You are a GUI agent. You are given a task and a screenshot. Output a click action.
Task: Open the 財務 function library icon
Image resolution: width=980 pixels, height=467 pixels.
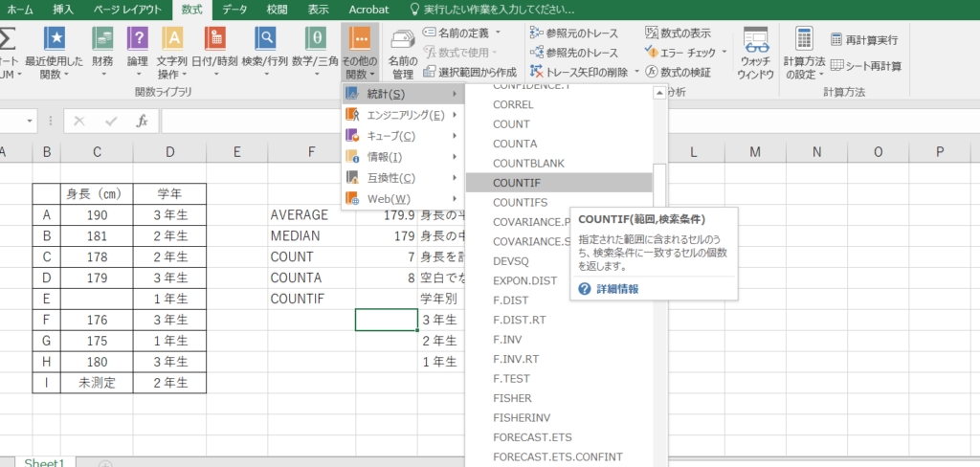[102, 39]
